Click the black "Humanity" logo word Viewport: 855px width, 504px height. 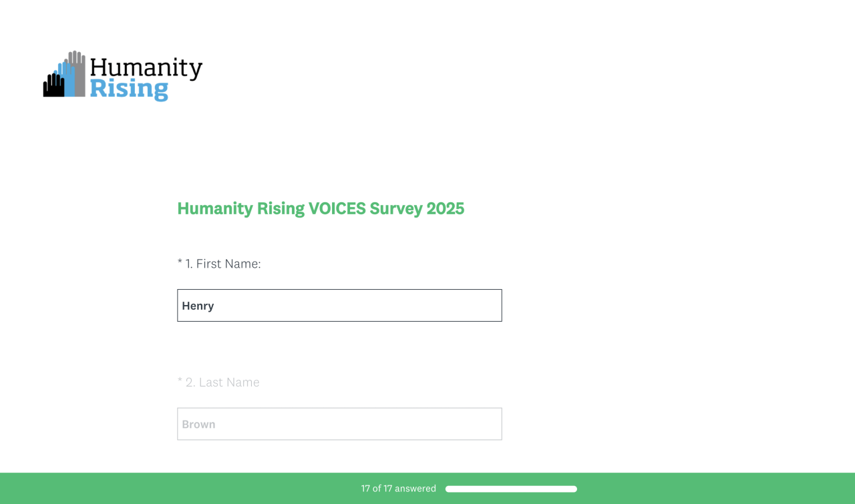click(x=146, y=68)
